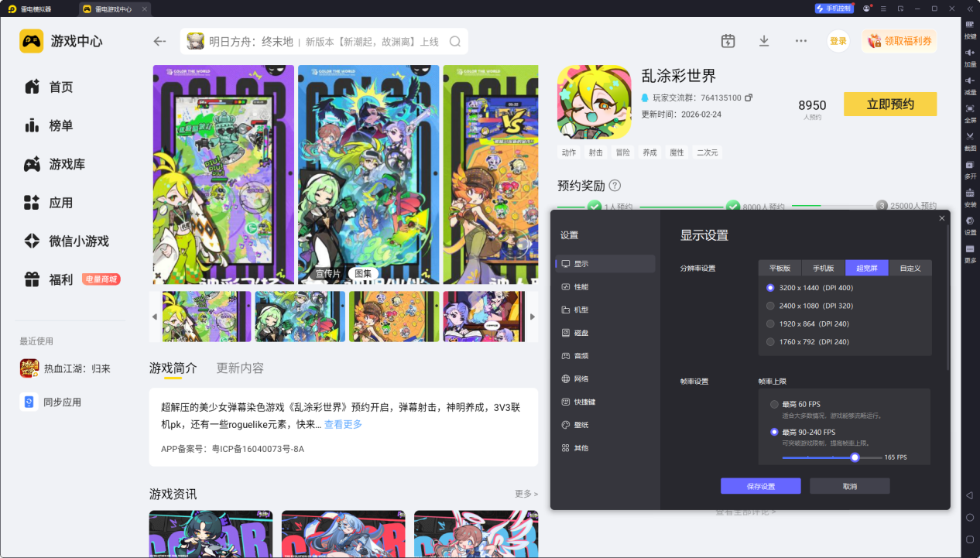This screenshot has height=558, width=980.
Task: Click the FPS slider handle at 165 FPS
Action: [x=855, y=457]
